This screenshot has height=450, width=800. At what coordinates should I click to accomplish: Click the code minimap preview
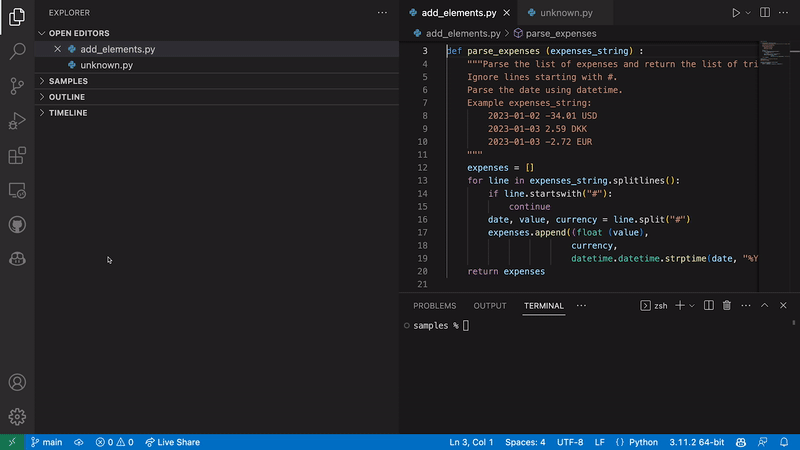(x=774, y=52)
